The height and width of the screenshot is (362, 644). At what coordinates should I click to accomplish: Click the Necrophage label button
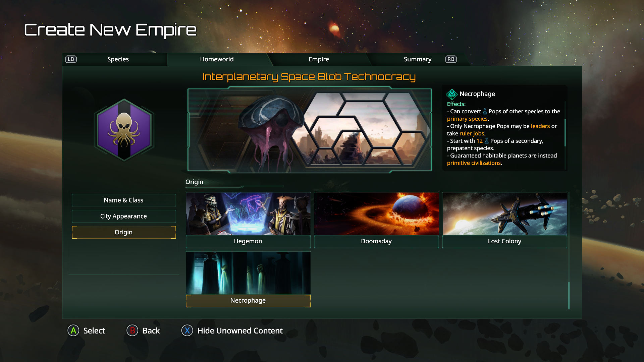pyautogui.click(x=248, y=301)
